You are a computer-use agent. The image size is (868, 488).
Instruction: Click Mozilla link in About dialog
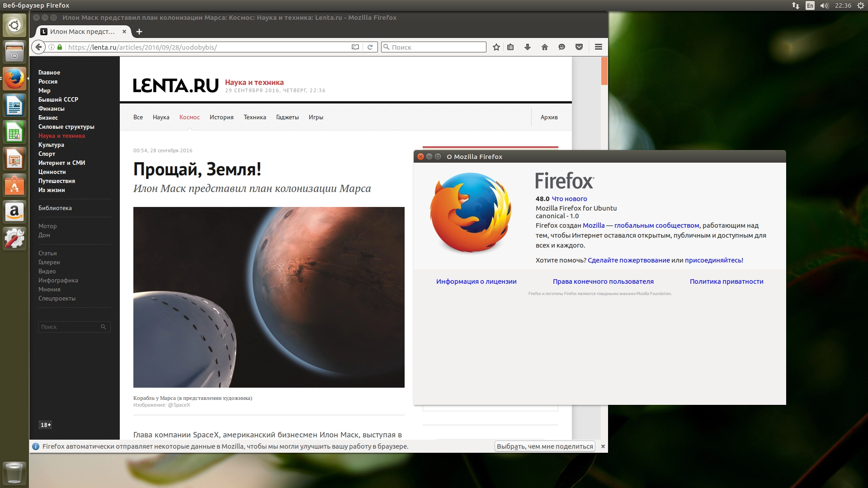(594, 225)
